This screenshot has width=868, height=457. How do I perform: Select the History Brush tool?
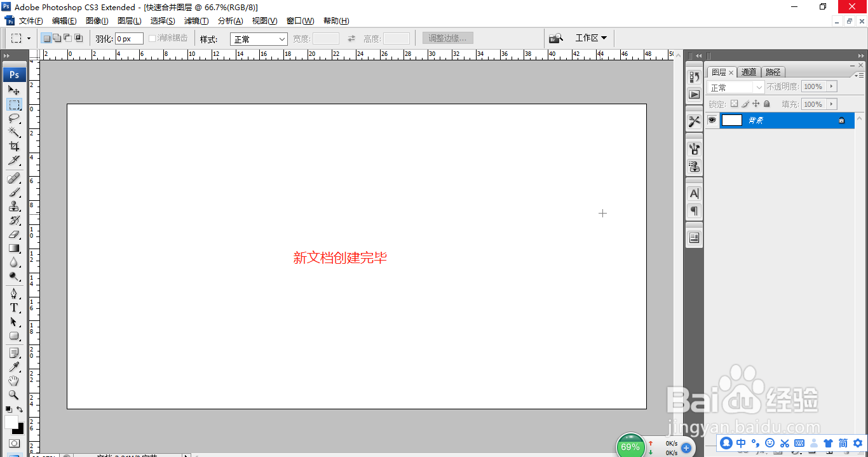(14, 220)
